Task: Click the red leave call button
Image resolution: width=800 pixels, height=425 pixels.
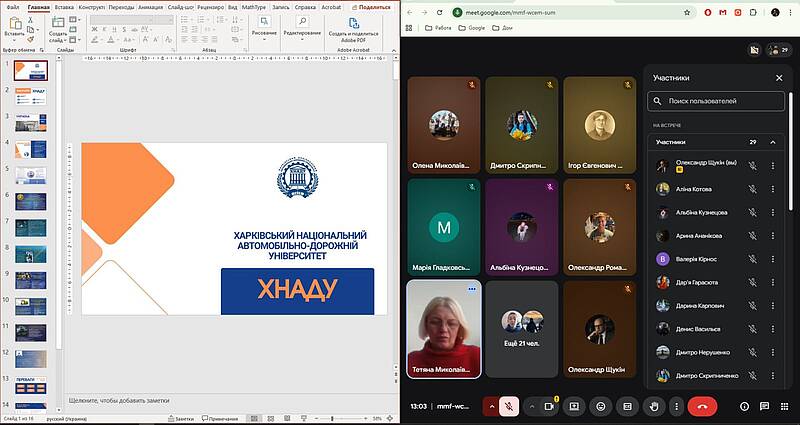Action: [703, 406]
